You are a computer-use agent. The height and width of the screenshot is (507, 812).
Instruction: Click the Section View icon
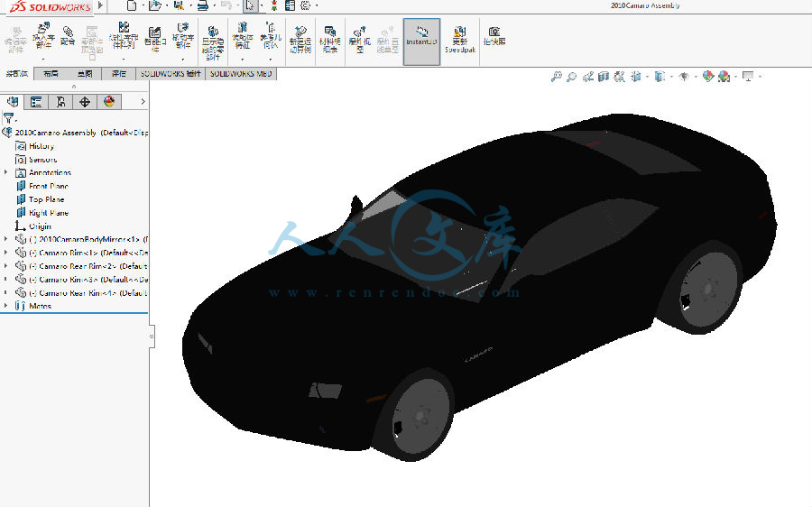(x=604, y=77)
